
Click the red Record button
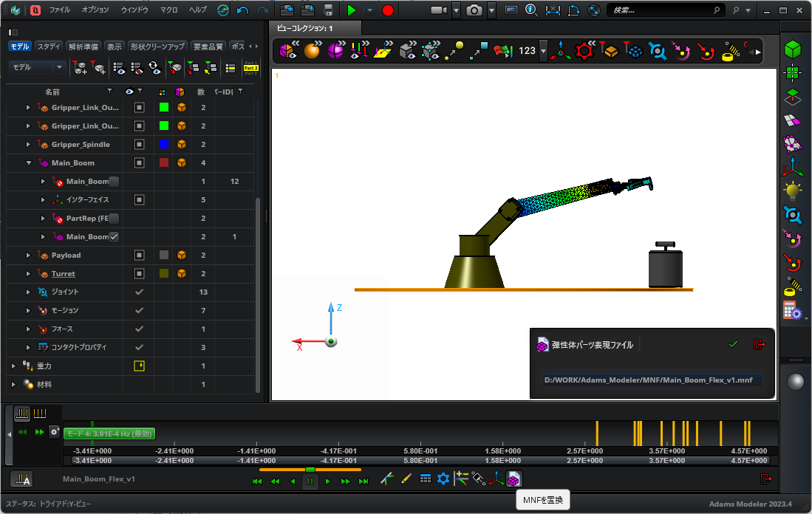pyautogui.click(x=388, y=10)
